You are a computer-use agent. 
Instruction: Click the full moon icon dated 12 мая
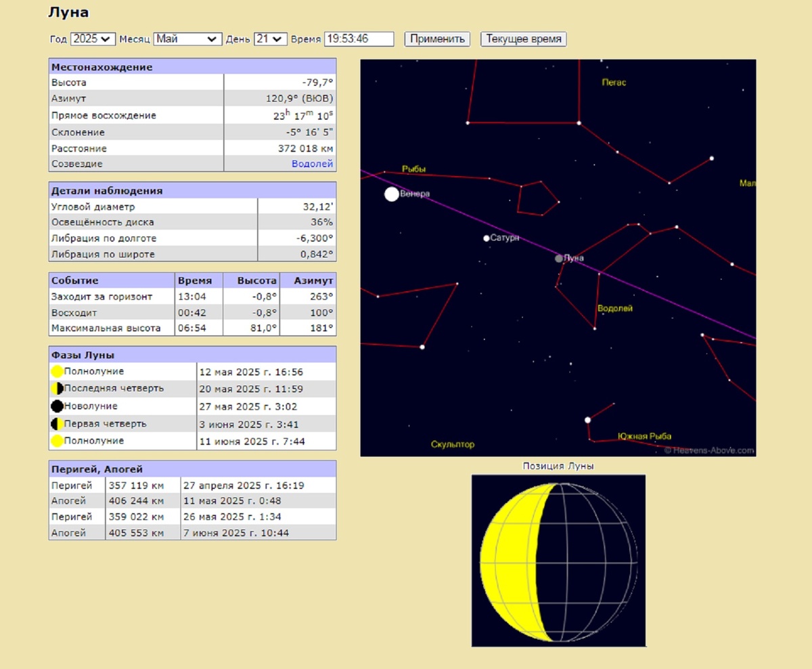(x=58, y=372)
